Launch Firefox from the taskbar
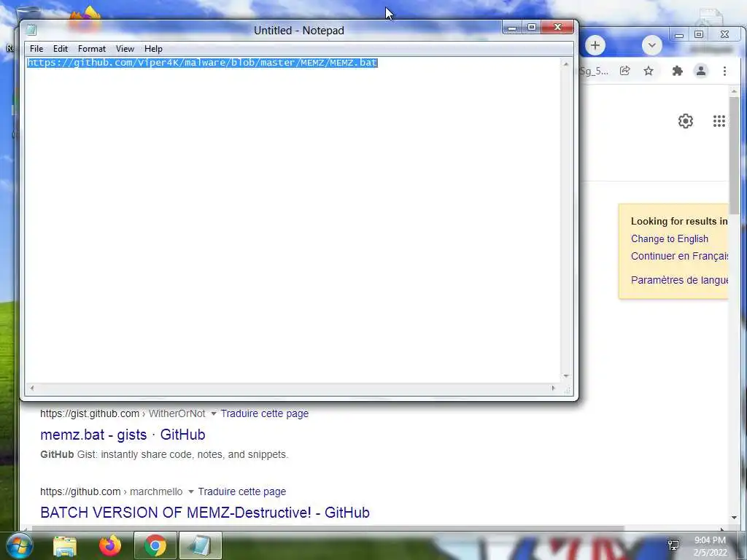Viewport: 747px width, 560px height. [x=110, y=545]
